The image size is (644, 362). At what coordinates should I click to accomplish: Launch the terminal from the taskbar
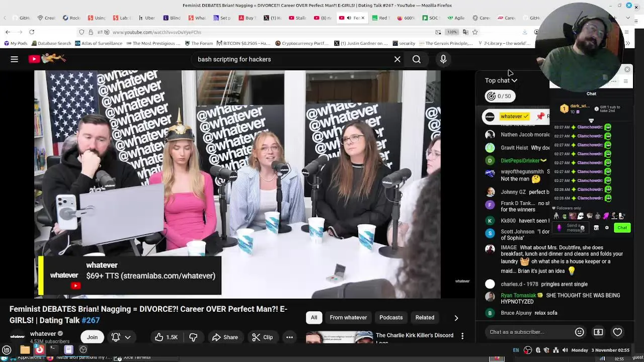pos(53,350)
